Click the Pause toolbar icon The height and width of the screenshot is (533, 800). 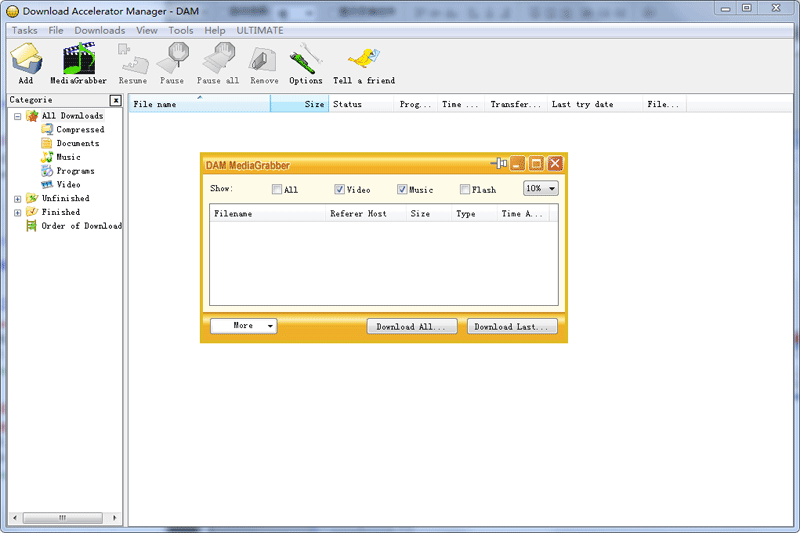[172, 63]
